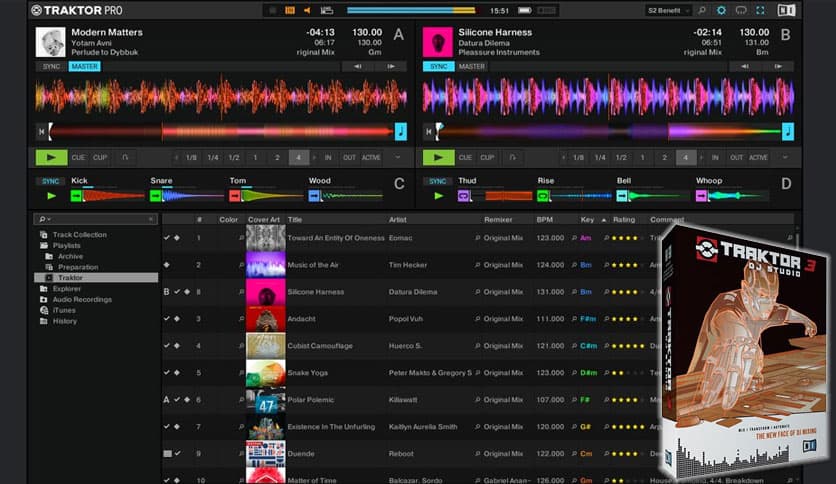Click the battery indicator in header
The image size is (836, 484).
[525, 10]
